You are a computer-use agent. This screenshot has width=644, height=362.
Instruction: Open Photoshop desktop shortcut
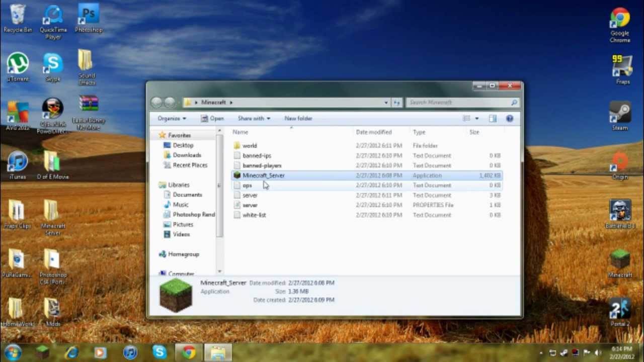coord(89,19)
